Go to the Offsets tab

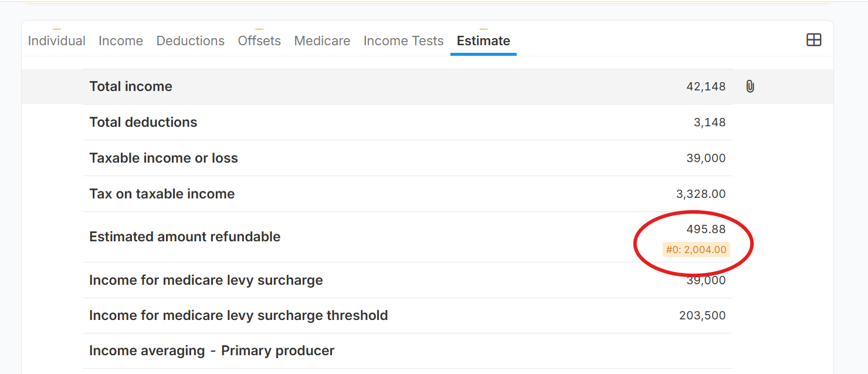(259, 41)
